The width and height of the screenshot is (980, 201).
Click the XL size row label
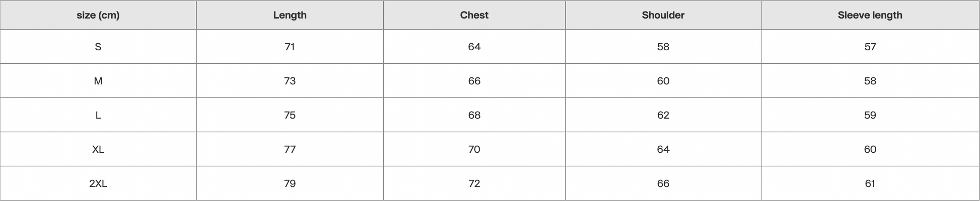(x=98, y=149)
